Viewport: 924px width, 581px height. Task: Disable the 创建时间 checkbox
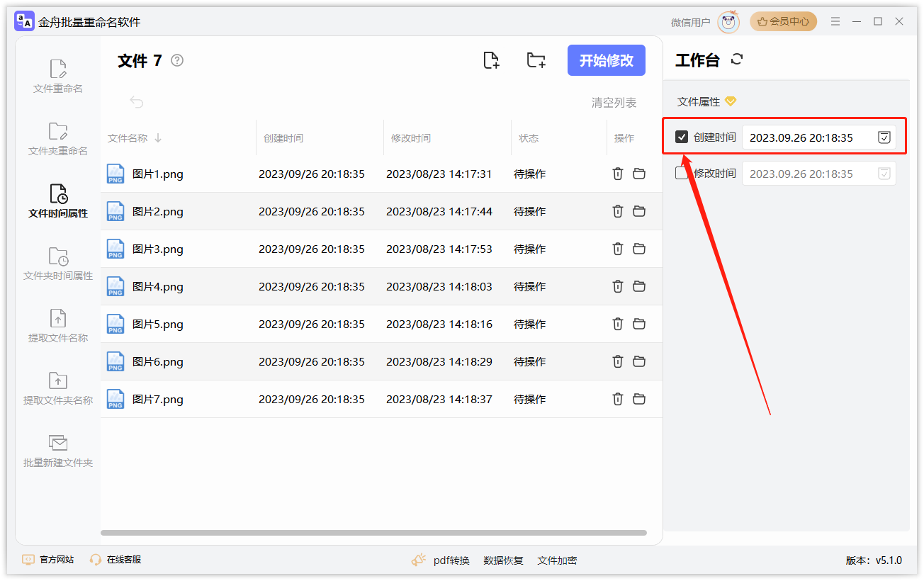point(682,137)
